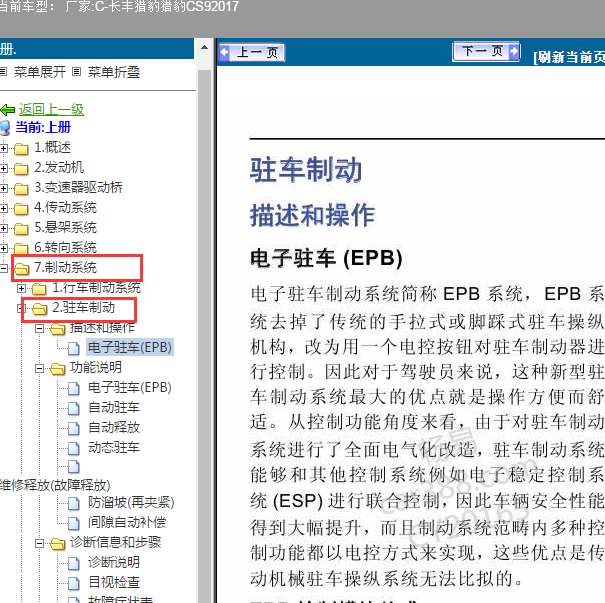Click the 2.发动机 folder icon
This screenshot has height=603, width=605.
[21, 169]
